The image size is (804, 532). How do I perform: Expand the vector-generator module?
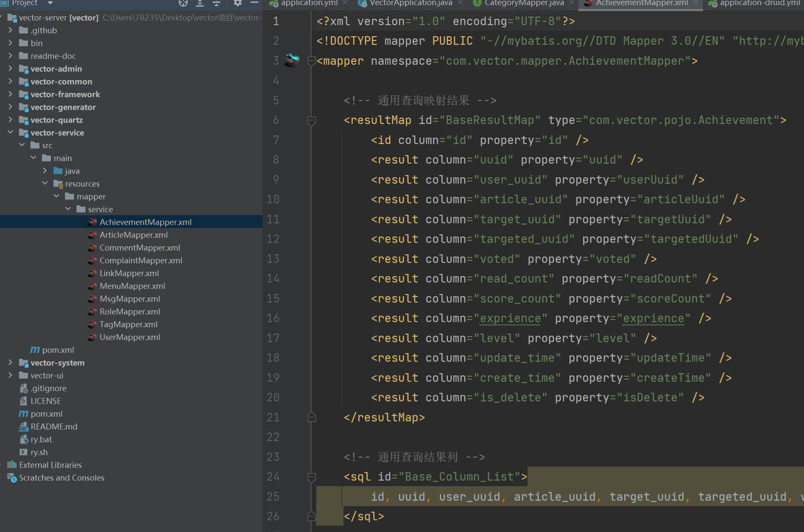(11, 107)
